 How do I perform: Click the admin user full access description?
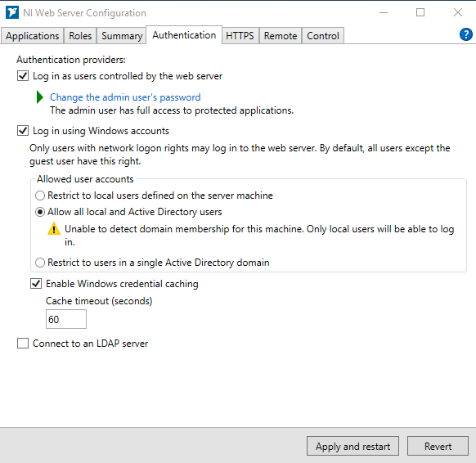coord(172,110)
